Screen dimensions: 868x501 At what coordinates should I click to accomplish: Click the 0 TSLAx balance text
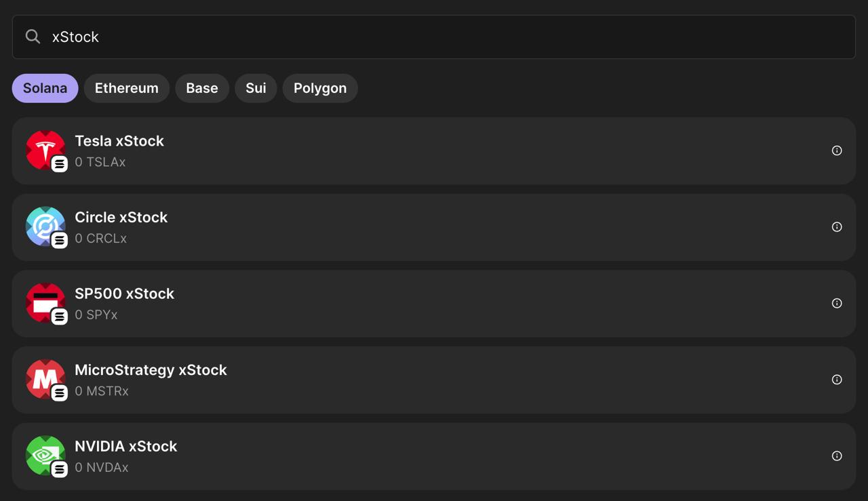100,162
